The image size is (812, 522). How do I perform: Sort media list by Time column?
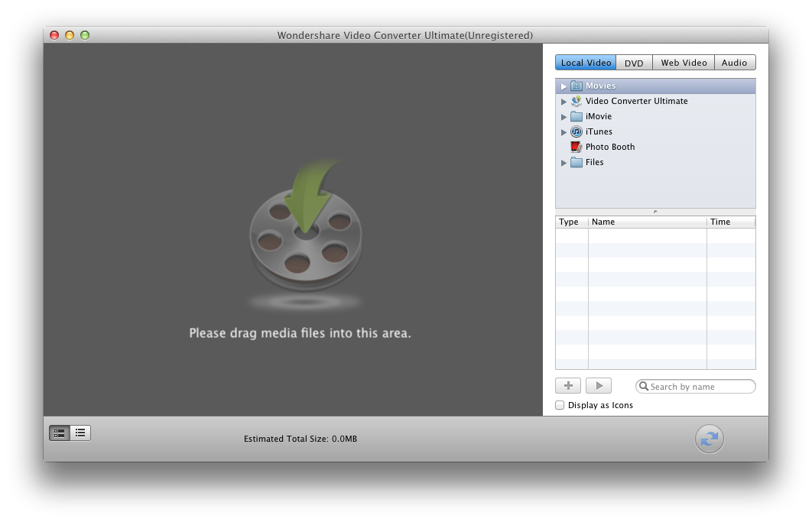(730, 222)
